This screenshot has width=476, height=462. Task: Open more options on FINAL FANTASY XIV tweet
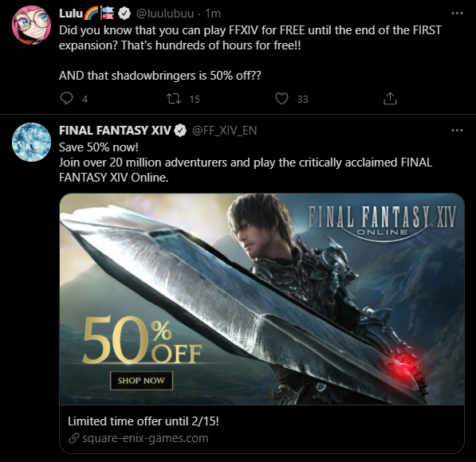[x=457, y=130]
